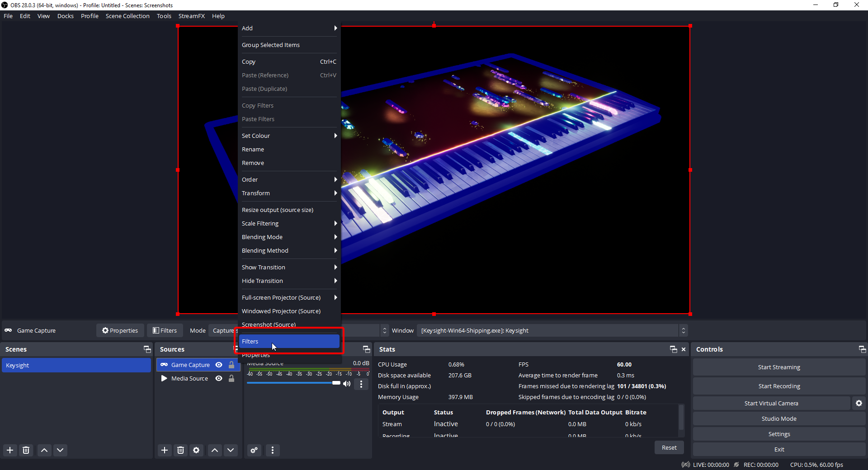The width and height of the screenshot is (868, 470).
Task: Click the Filters button in the source toolbar
Action: [165, 330]
